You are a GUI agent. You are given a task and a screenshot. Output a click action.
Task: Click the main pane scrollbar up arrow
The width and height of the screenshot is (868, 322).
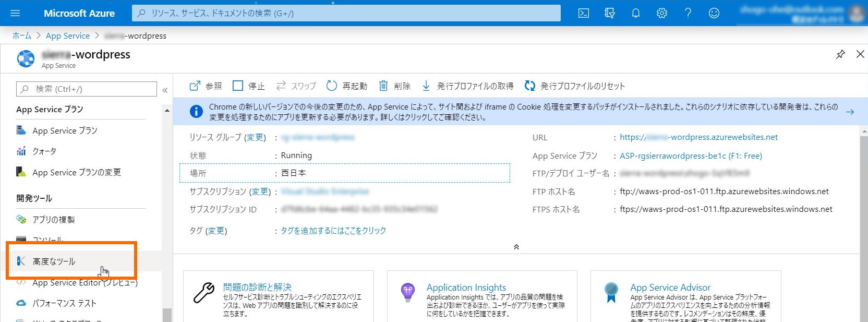point(864,132)
